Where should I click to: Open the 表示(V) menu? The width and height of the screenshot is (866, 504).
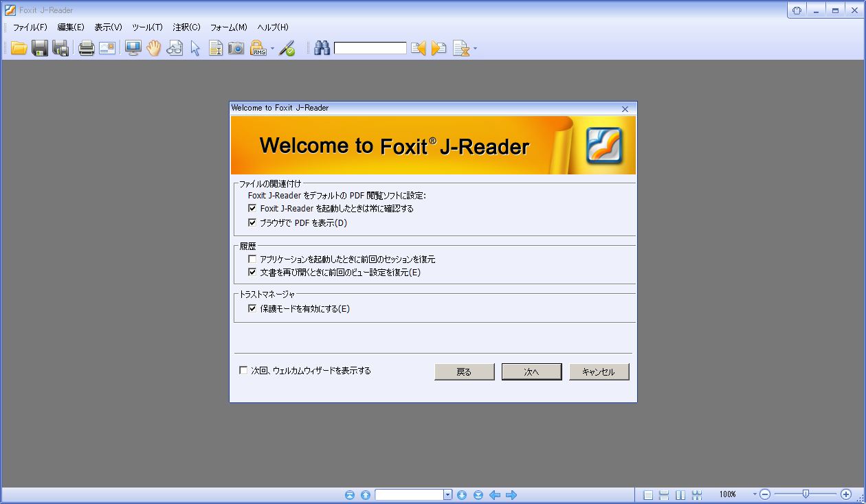108,27
